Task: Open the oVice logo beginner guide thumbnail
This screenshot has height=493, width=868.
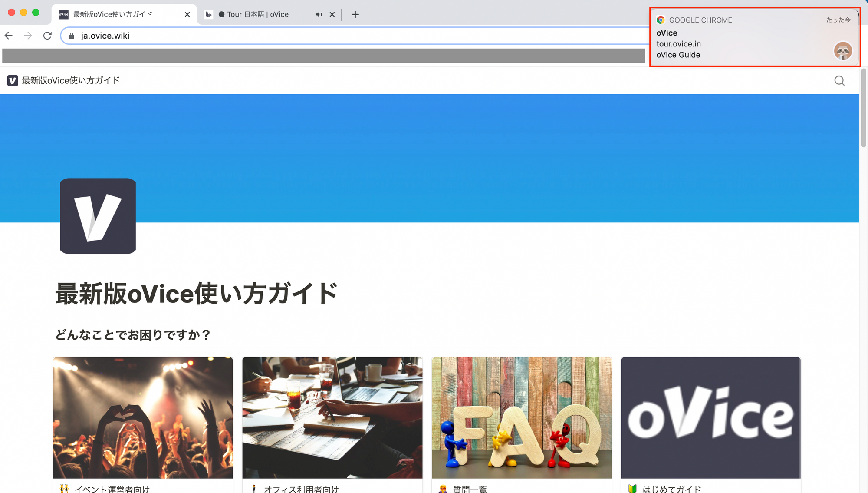Action: coord(711,417)
